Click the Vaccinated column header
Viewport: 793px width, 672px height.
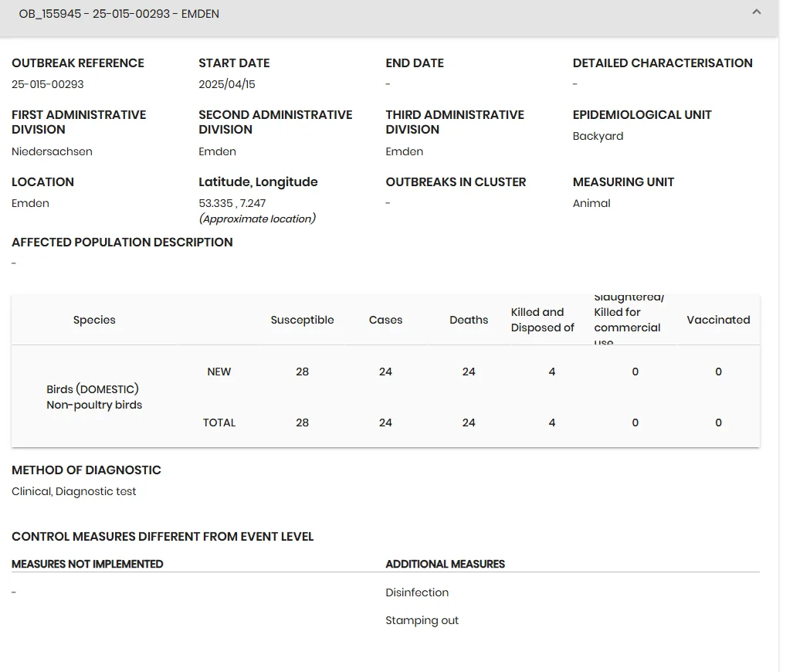coord(718,320)
